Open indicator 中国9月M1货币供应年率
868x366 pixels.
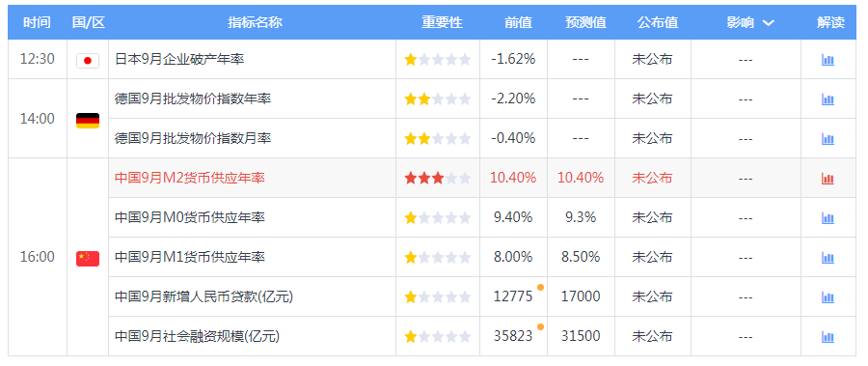pos(190,257)
